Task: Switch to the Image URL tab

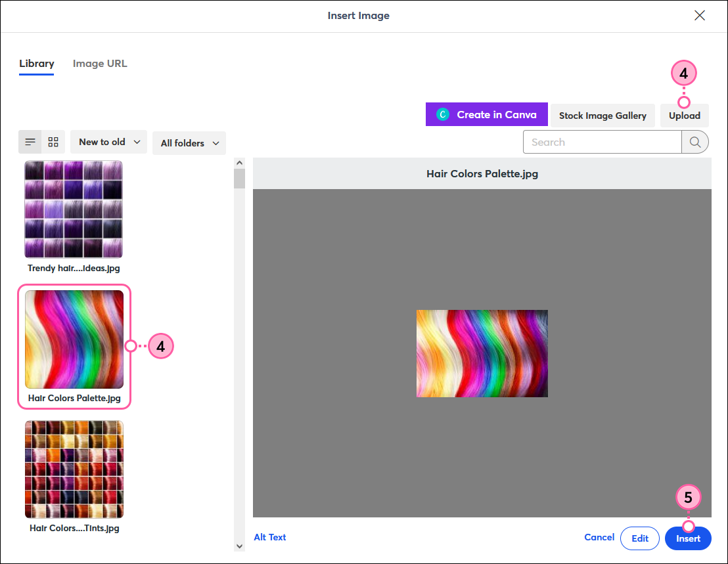Action: [100, 64]
